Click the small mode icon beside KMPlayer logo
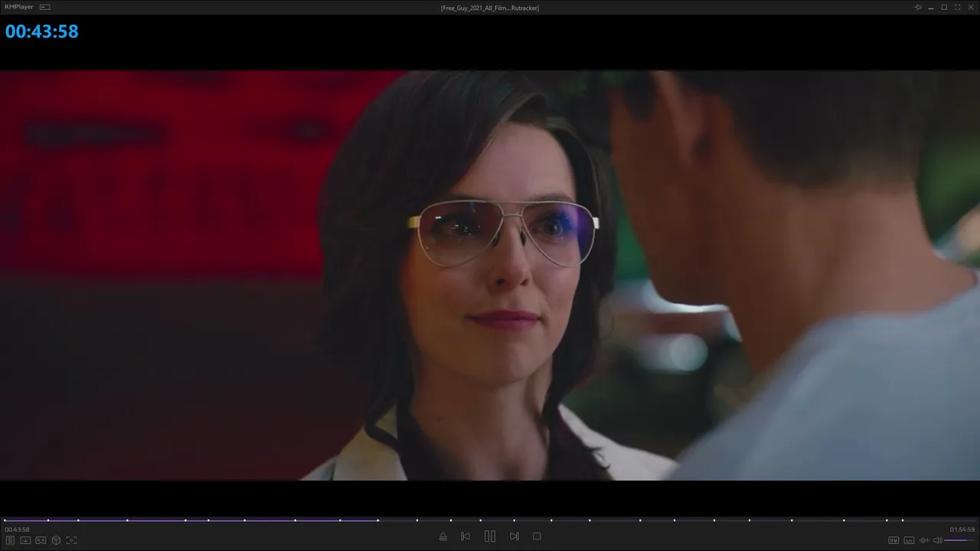Screen dimensions: 980x551 [44, 7]
